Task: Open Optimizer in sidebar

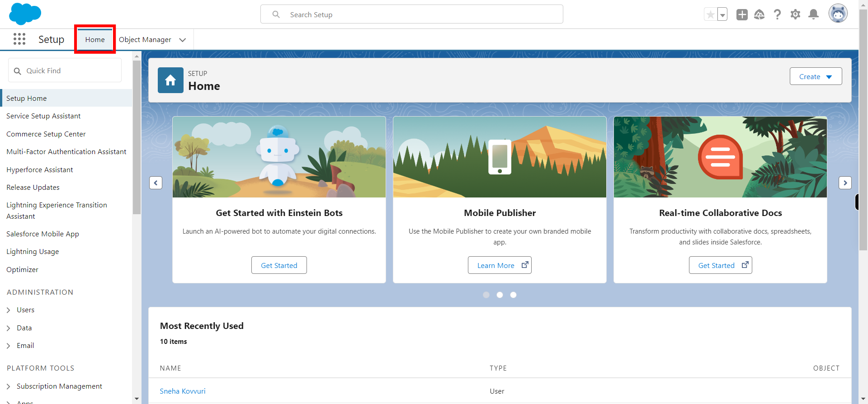Action: (x=22, y=270)
